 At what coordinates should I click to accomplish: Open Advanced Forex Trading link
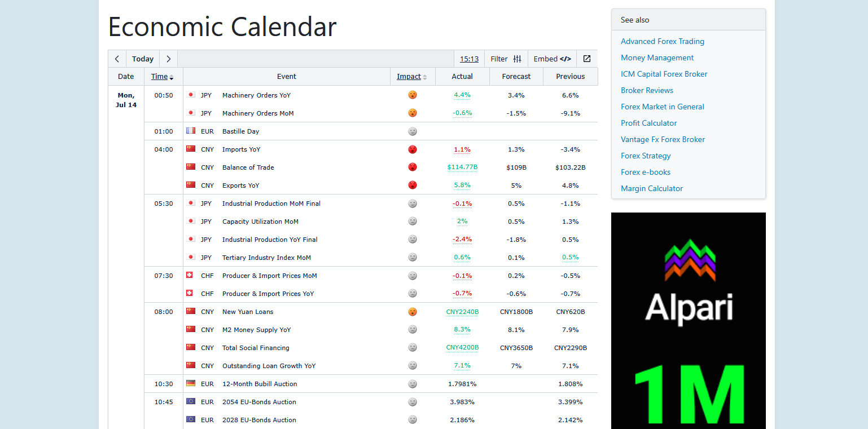pyautogui.click(x=663, y=41)
